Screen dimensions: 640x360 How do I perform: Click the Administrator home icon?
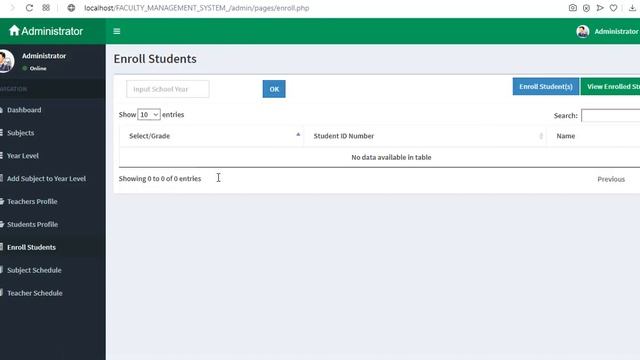14,31
